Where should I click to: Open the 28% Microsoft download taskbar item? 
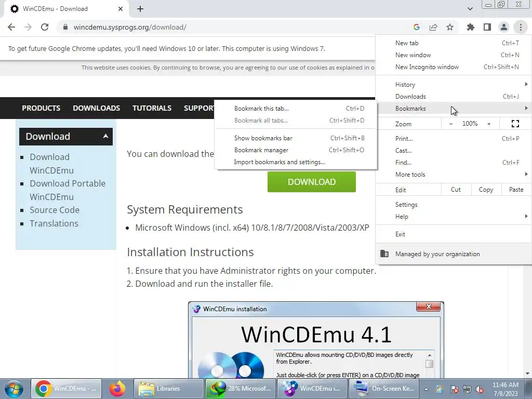pyautogui.click(x=240, y=389)
